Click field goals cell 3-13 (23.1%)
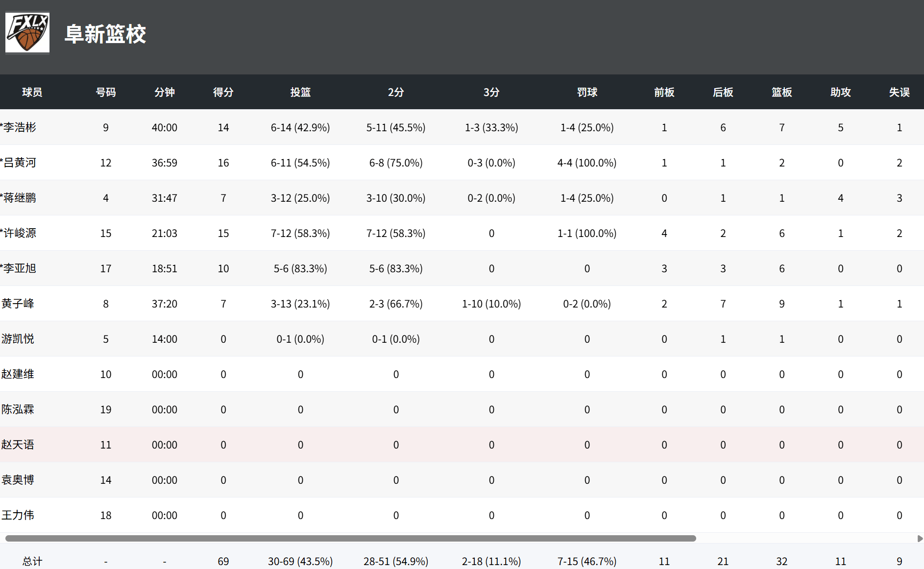Image resolution: width=924 pixels, height=569 pixels. pyautogui.click(x=300, y=304)
